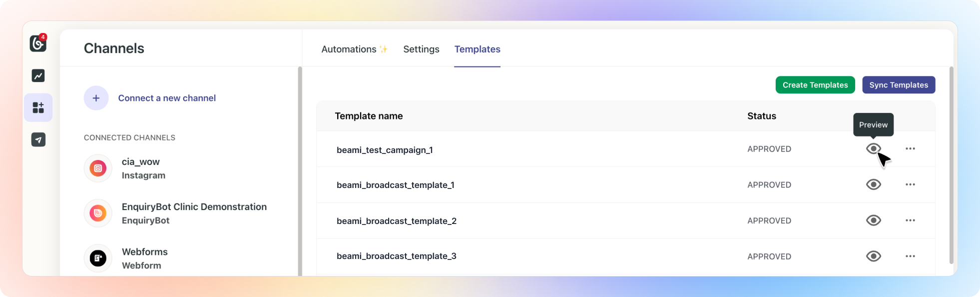Switch to the Automations tab

point(349,49)
